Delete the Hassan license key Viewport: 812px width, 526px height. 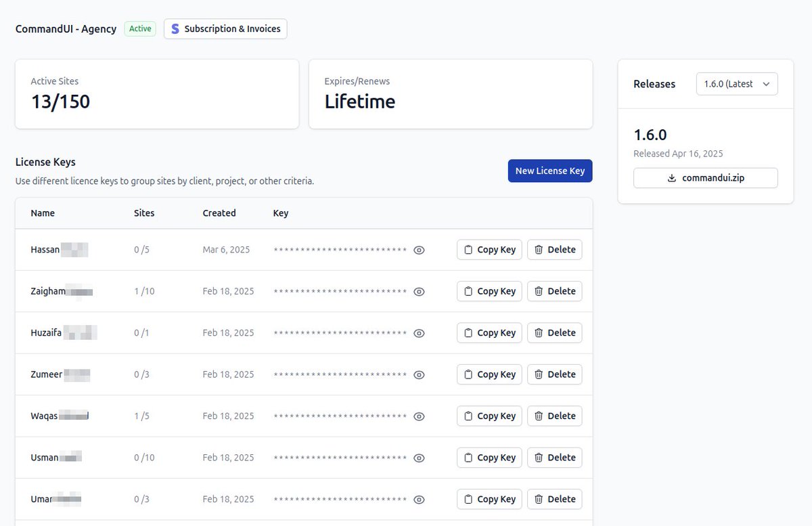[x=554, y=249]
